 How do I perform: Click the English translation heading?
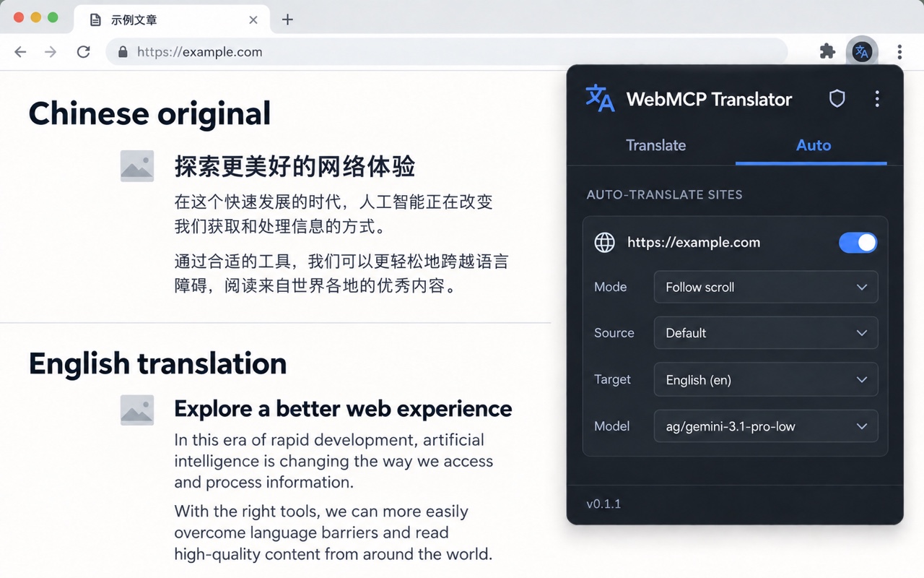click(x=157, y=363)
